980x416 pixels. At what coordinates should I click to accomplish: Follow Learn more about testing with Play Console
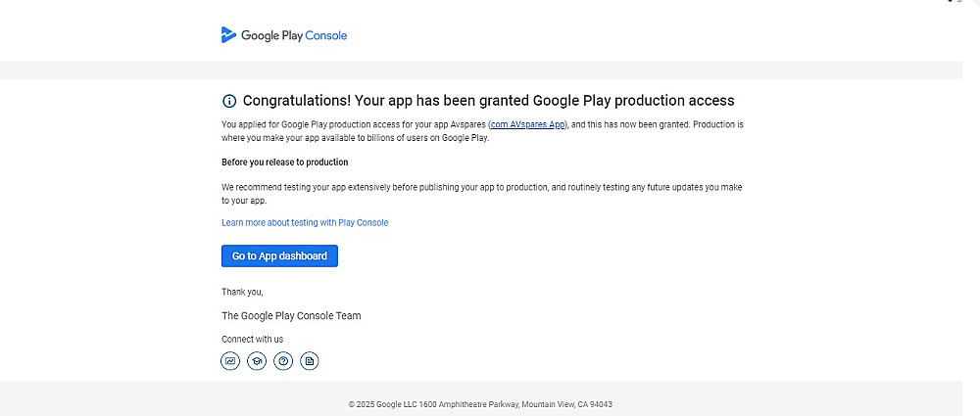(x=305, y=223)
